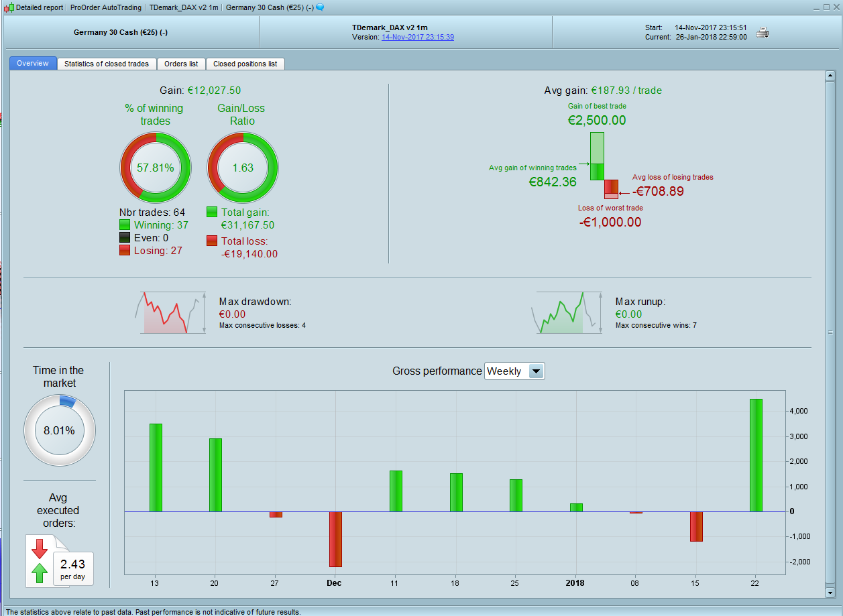Screen dimensions: 843x616
Task: Click the Max drawdown chart thumbnail
Action: [171, 312]
